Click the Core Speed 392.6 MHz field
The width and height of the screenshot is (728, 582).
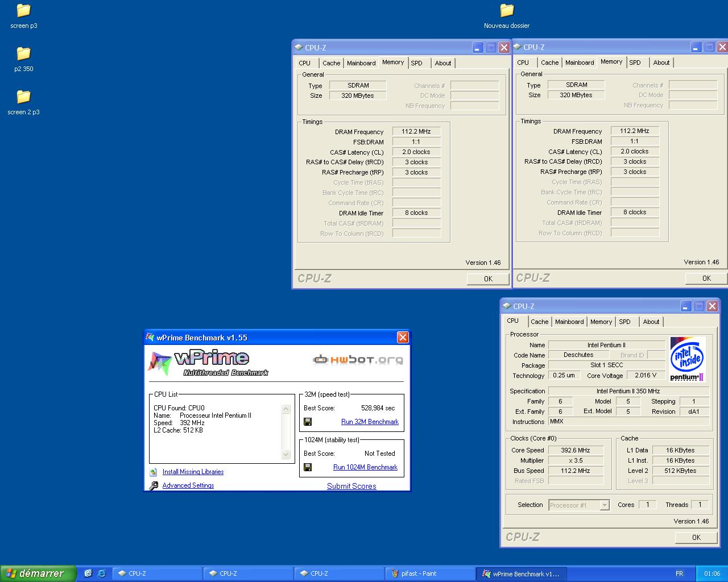pos(576,450)
